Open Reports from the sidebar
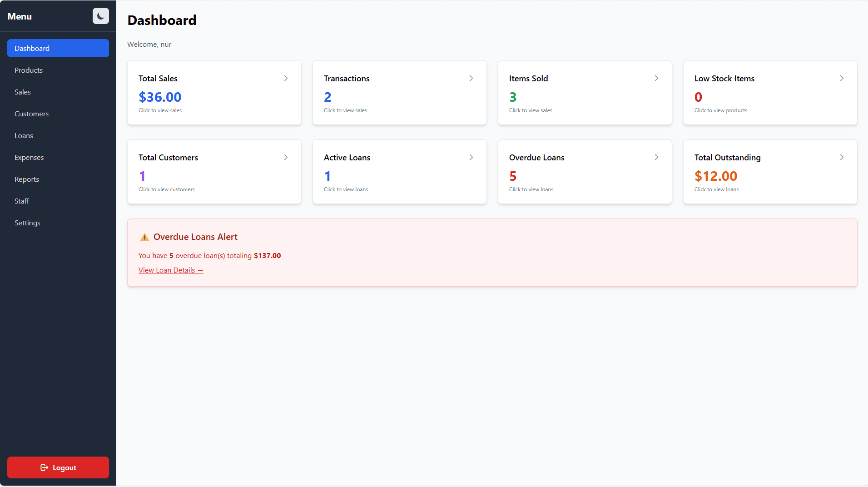868x487 pixels. tap(58, 179)
